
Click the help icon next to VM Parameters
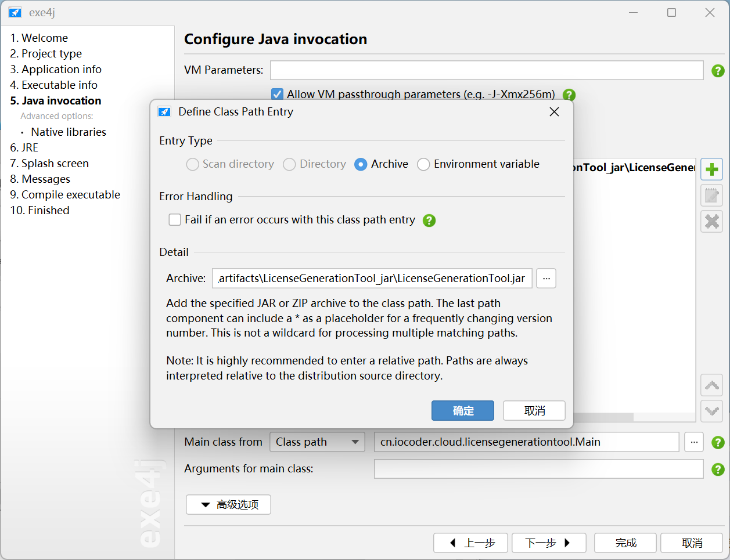[718, 70]
